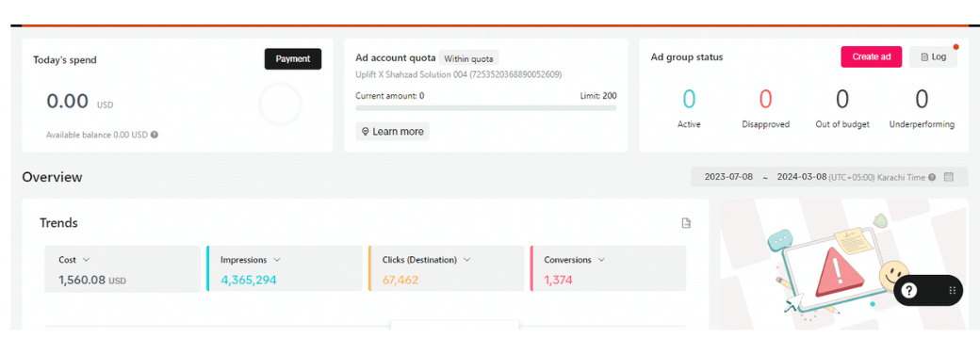Click the Uplift X Shahzad Solution account name
This screenshot has width=980, height=354.
(x=458, y=74)
